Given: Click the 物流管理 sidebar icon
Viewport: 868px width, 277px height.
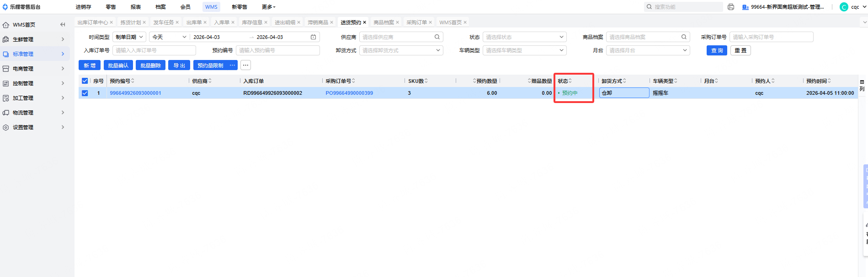Looking at the screenshot, I should (x=6, y=113).
